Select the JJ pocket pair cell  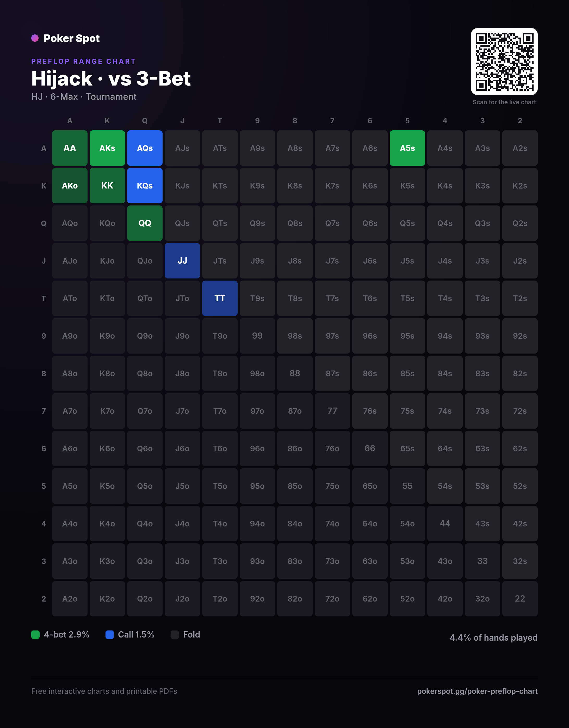pos(182,261)
